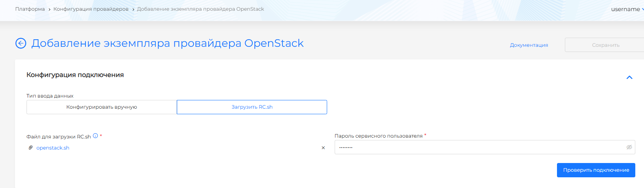
Task: Click the Конфигурация подключения section heading
Action: (75, 75)
